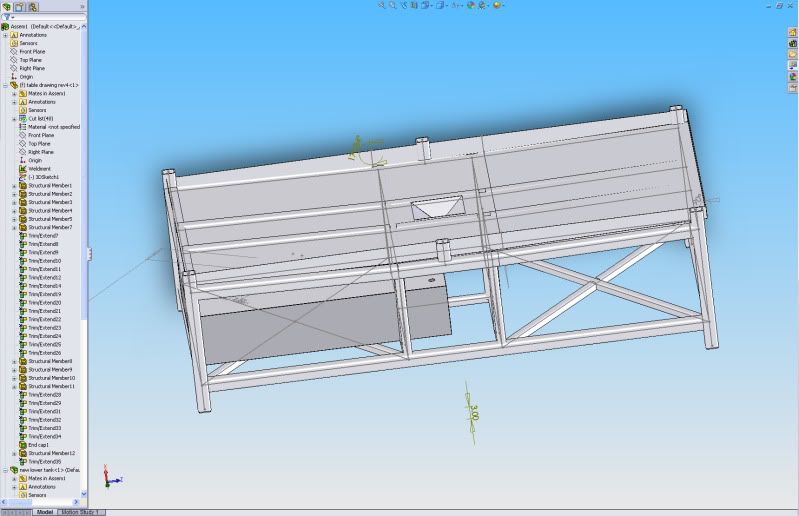Click the feature tree scrollbar down arrow
Image resolution: width=799 pixels, height=516 pixels.
84,492
